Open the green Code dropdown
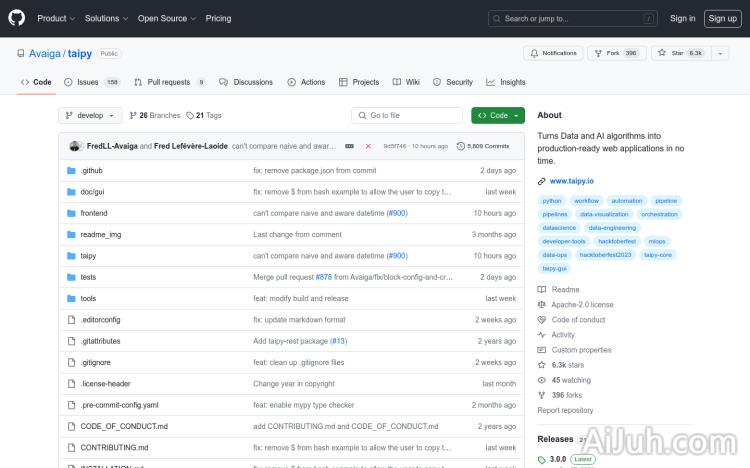 click(x=497, y=115)
